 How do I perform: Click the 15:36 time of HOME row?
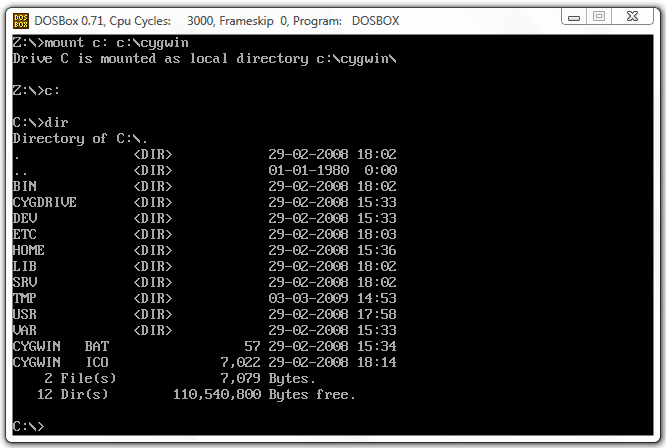377,250
